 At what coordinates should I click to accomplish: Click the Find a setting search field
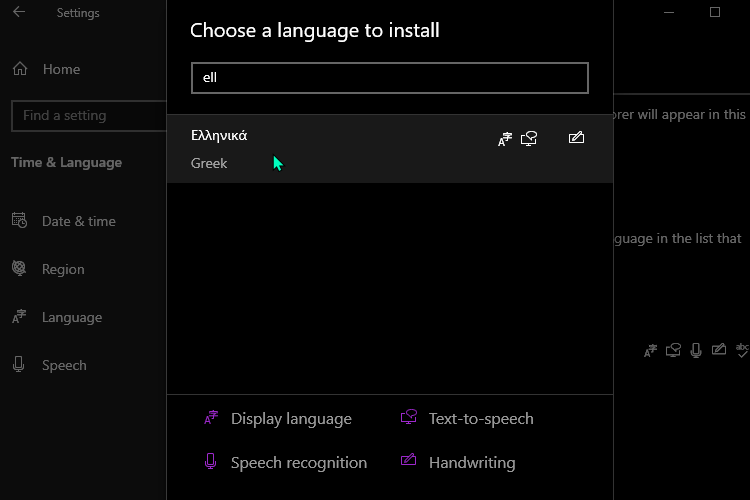point(89,115)
